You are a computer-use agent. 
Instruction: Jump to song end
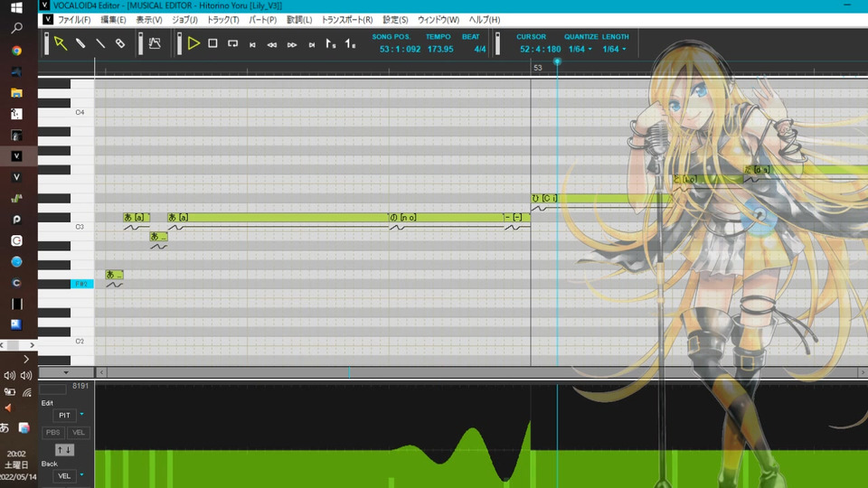point(312,45)
